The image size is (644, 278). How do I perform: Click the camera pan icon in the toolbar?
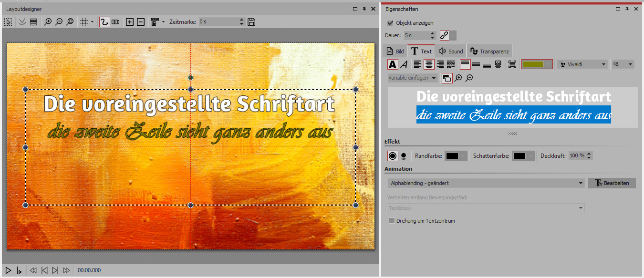115,22
